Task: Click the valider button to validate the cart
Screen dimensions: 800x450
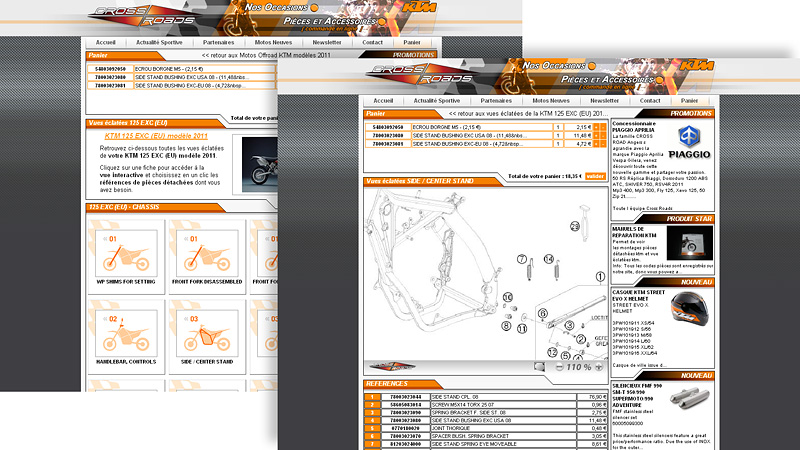Action: coord(595,176)
